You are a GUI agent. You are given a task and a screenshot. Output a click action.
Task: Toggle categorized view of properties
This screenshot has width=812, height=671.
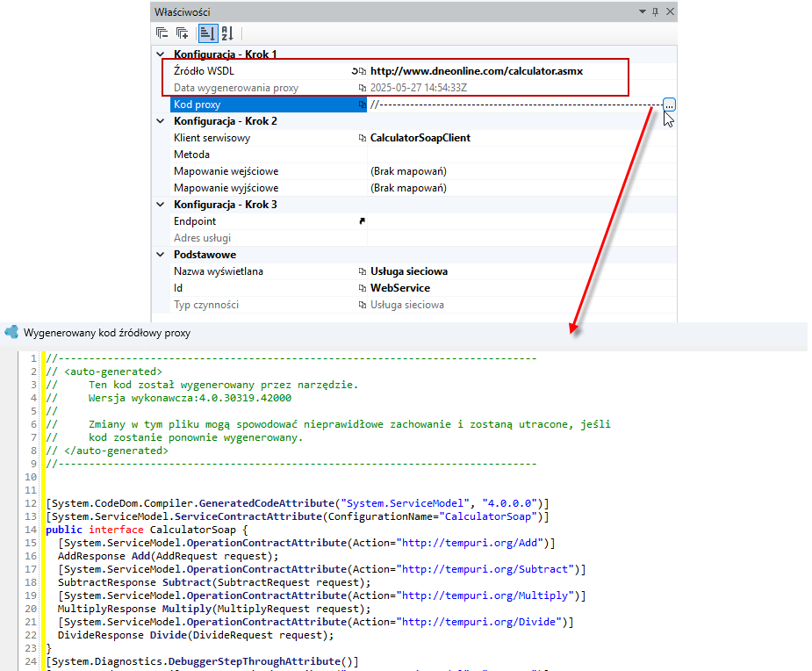pyautogui.click(x=207, y=33)
